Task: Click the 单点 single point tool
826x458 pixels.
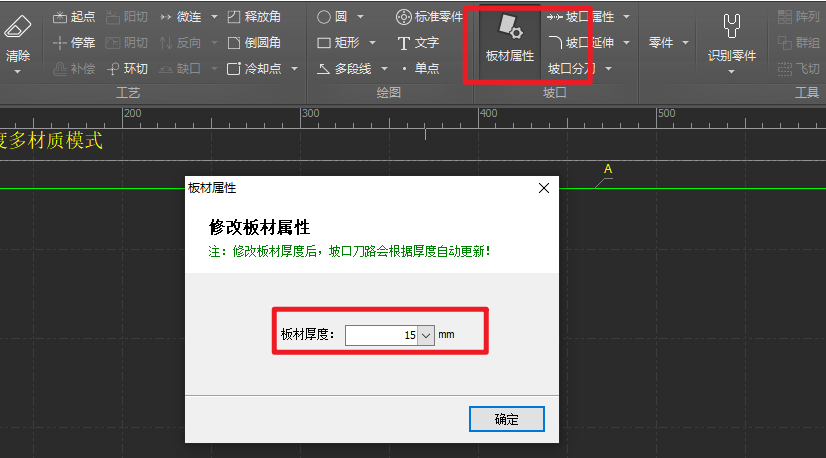Action: point(419,69)
